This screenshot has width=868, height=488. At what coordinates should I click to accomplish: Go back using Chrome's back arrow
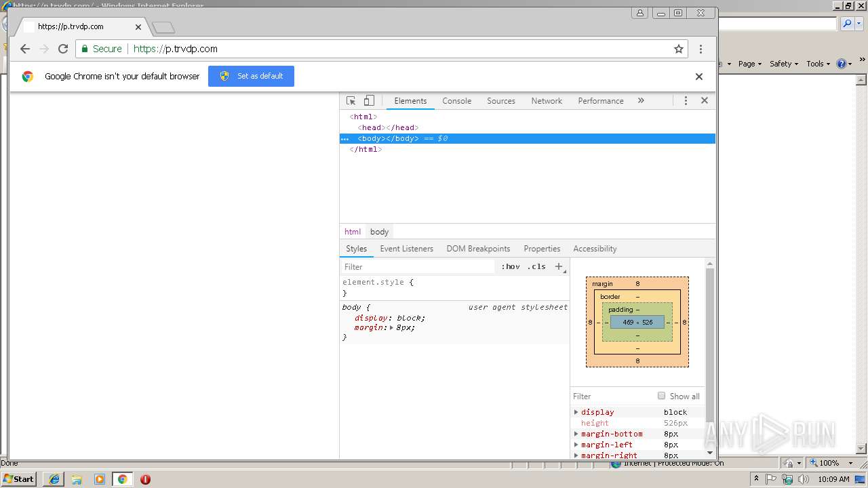pyautogui.click(x=25, y=49)
